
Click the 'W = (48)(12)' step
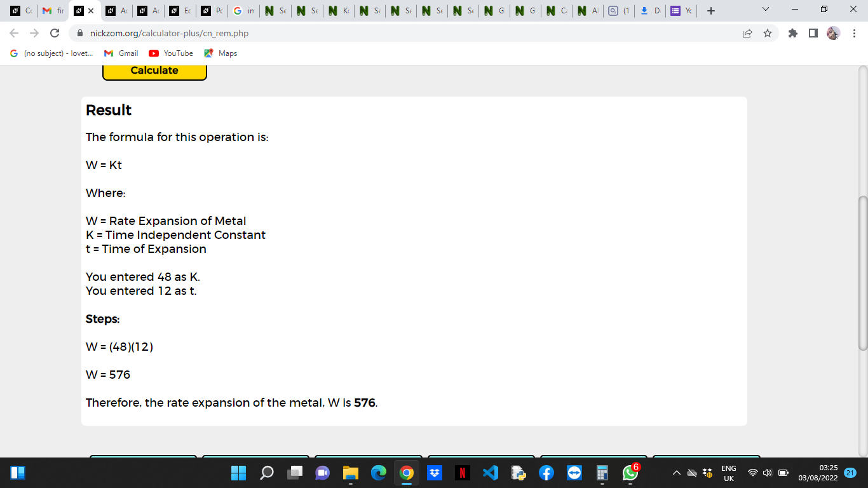coord(119,347)
